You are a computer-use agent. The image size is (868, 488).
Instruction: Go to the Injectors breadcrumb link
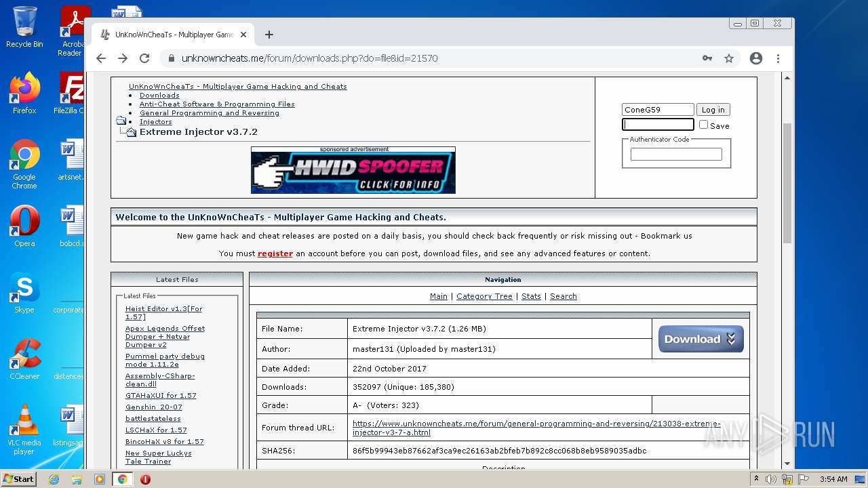pos(156,121)
